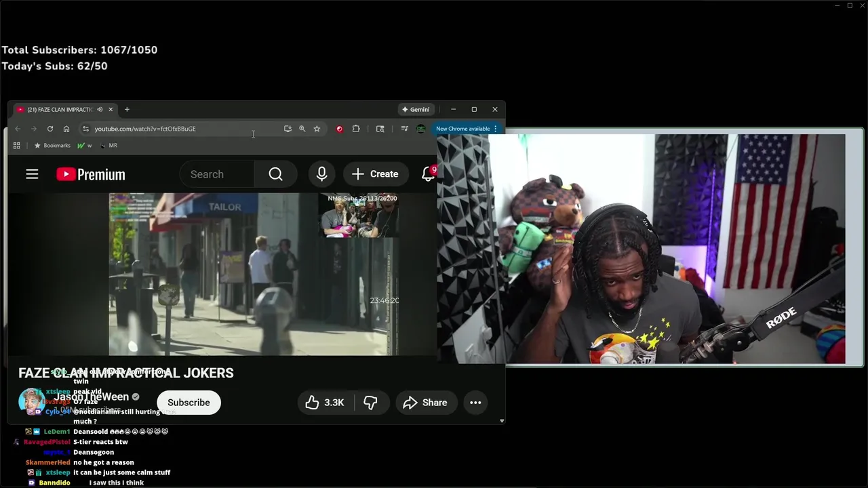Open the JasonTheWeen channel avatar
This screenshot has height=488, width=868.
coord(31,401)
